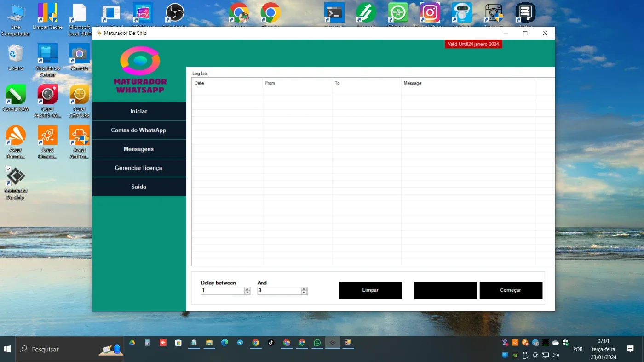The image size is (644, 362).
Task: Select the Instagram desktop icon
Action: click(430, 14)
